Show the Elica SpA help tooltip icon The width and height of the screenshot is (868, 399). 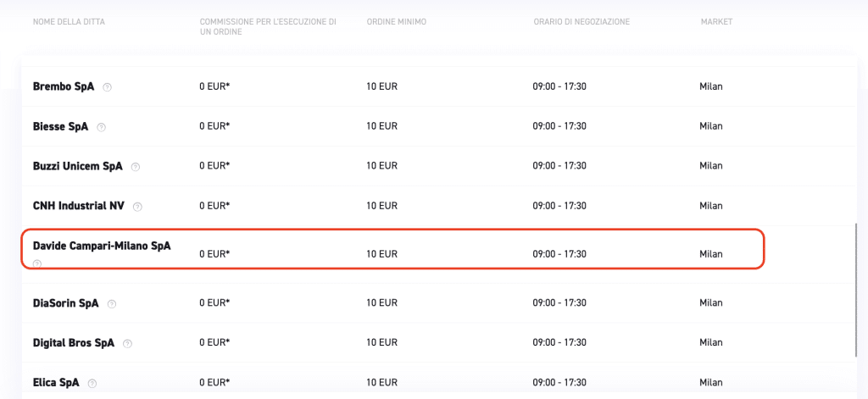92,383
